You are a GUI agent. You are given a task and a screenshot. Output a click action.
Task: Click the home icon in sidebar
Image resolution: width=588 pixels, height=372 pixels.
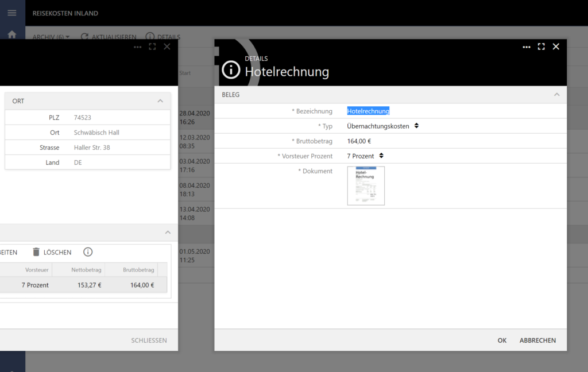(x=12, y=35)
